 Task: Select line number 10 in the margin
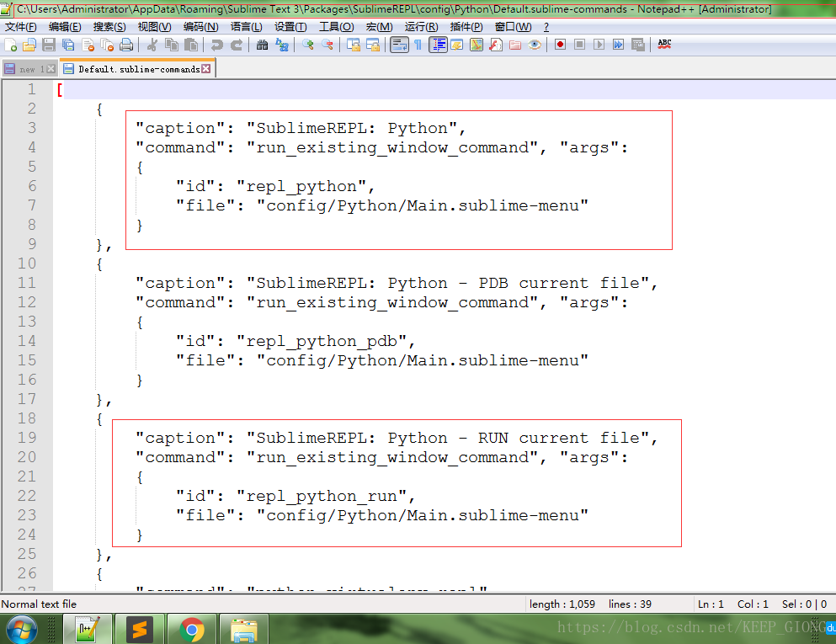click(x=27, y=263)
